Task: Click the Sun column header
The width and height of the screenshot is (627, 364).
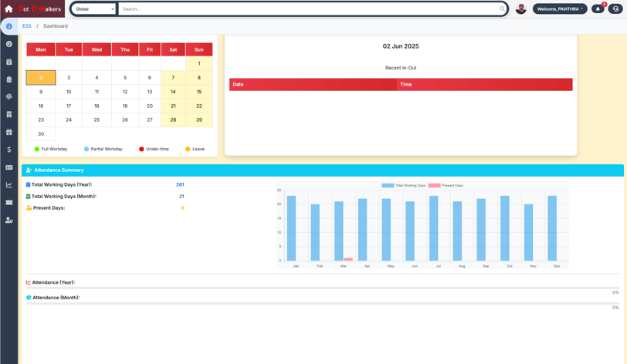Action: point(199,49)
